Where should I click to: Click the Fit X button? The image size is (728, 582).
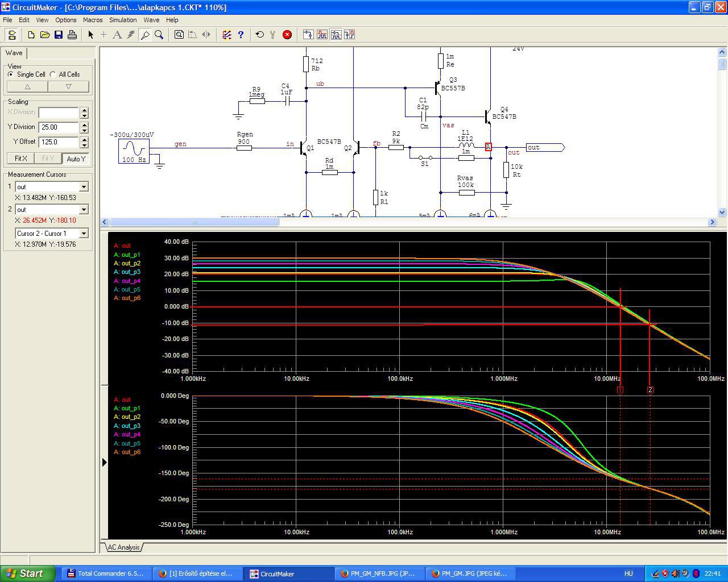(x=20, y=159)
